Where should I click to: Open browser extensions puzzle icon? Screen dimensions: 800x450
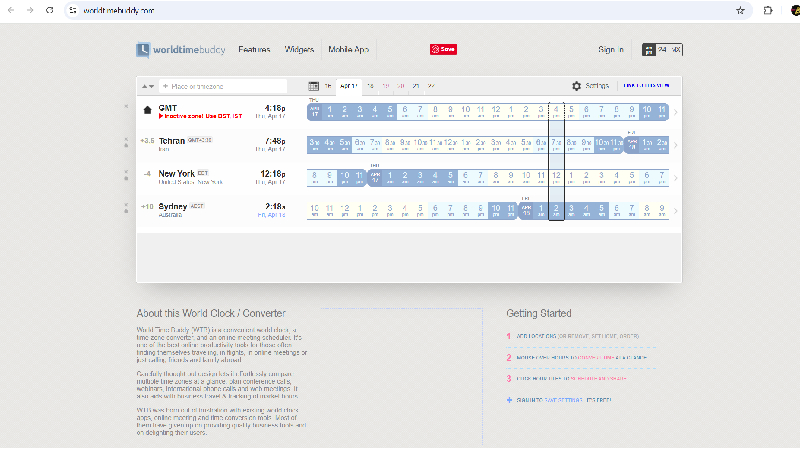768,10
